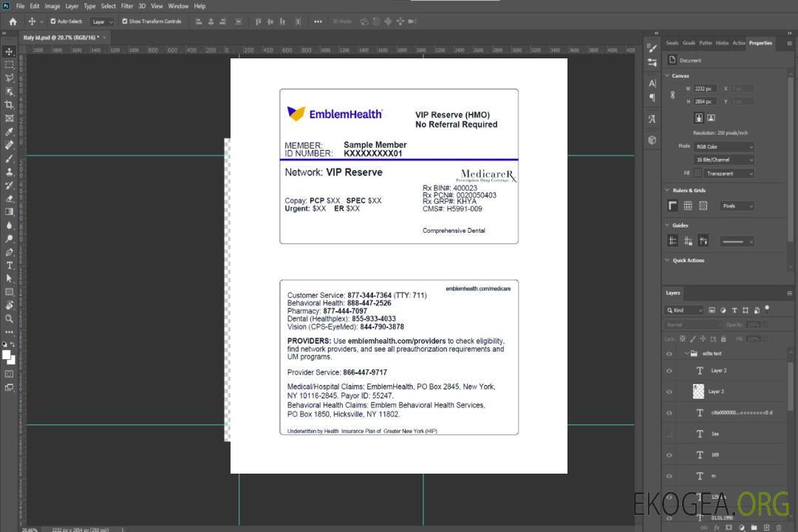Select the Lasso tool

(10, 78)
